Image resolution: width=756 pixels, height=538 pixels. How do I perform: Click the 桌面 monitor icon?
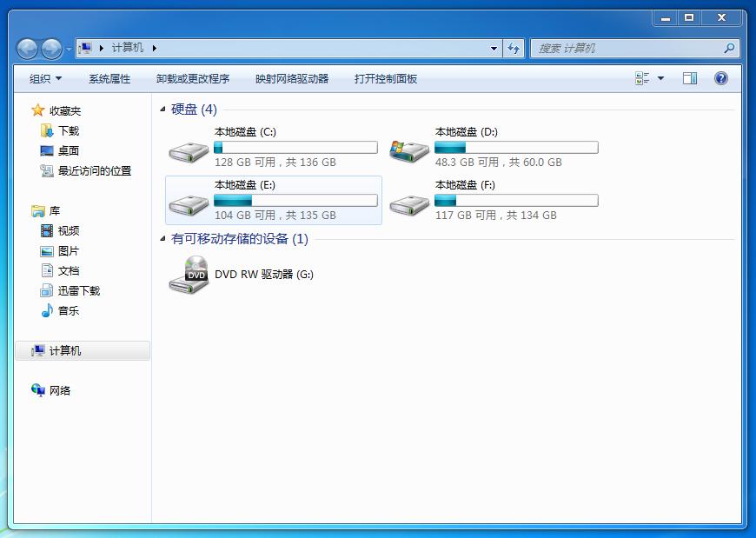[47, 151]
